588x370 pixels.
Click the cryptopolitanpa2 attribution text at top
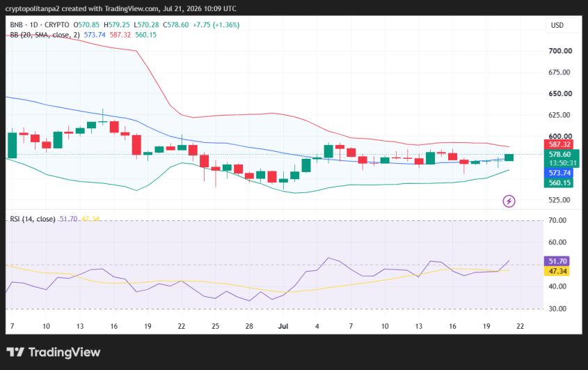(x=31, y=8)
